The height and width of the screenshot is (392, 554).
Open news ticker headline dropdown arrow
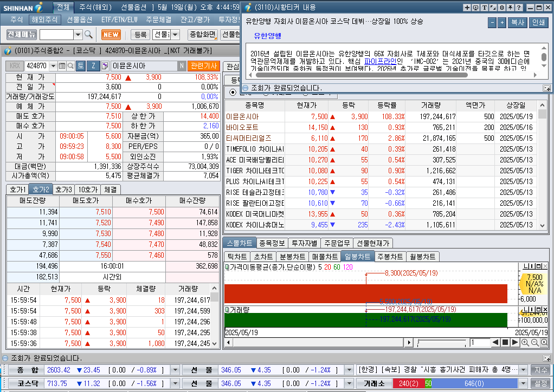point(524,370)
